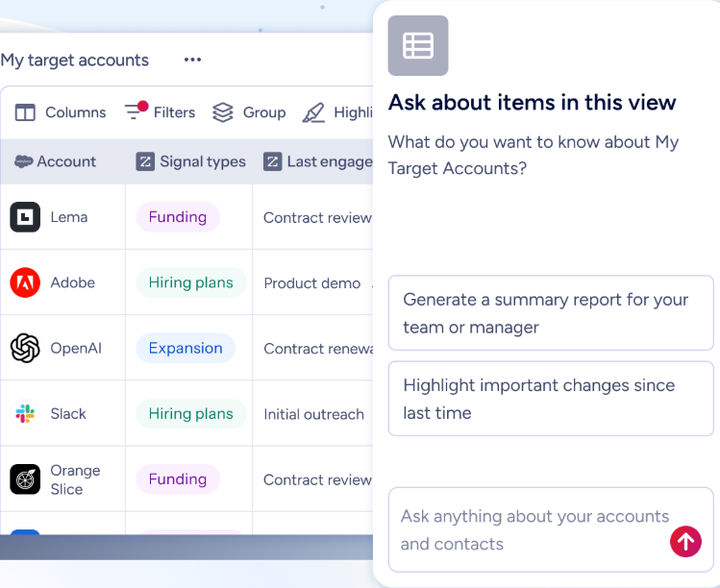Select the Hiring plans tag in Adobe row

[x=191, y=282]
